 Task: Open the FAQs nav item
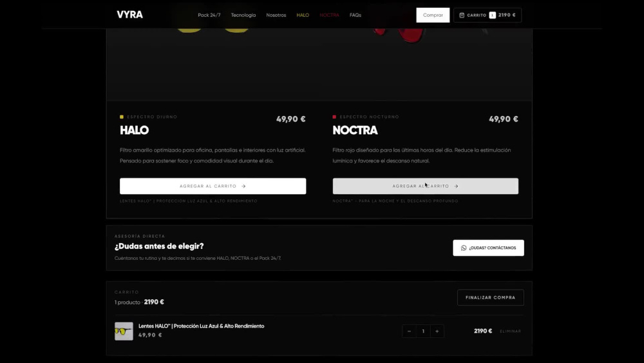[x=355, y=15]
